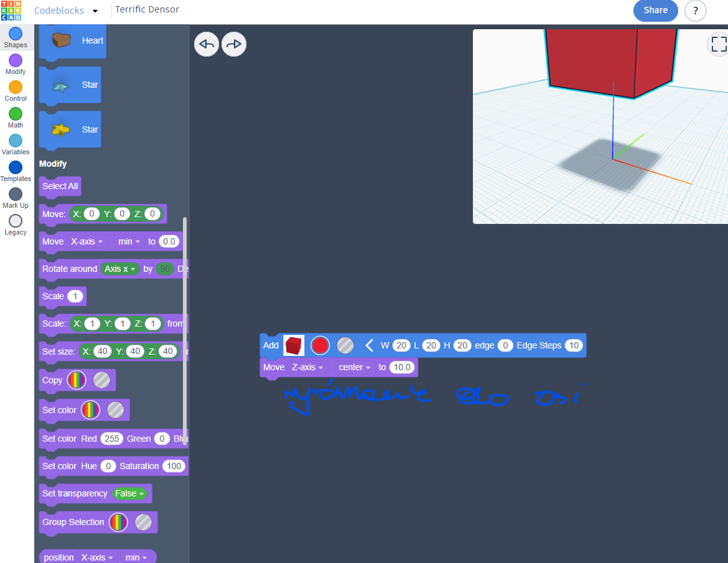Pick the red color swatch in Add block
728x563 pixels.
pos(320,345)
